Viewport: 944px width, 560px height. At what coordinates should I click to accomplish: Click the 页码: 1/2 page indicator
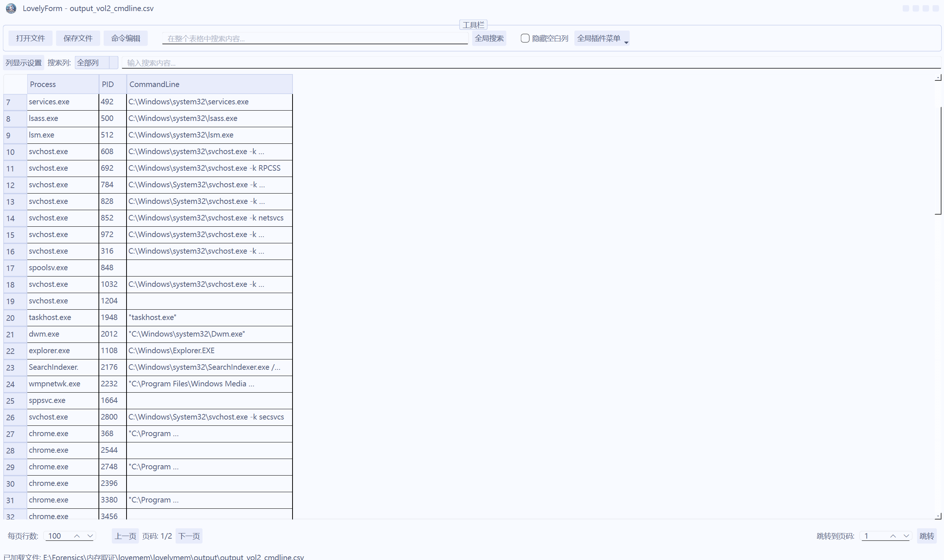coord(157,536)
